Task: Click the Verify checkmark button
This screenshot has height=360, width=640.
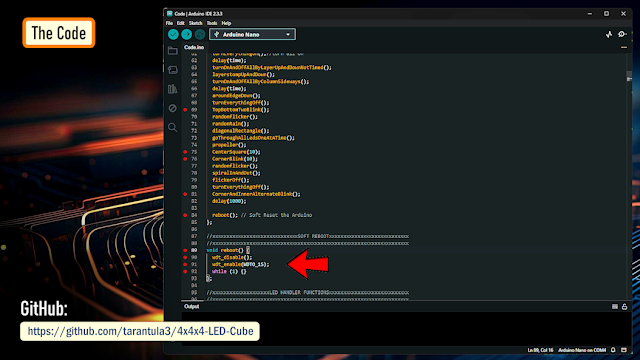Action: pyautogui.click(x=173, y=34)
